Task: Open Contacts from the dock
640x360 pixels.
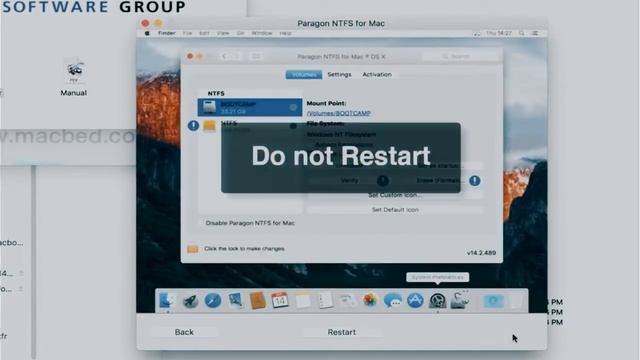Action: [258, 301]
